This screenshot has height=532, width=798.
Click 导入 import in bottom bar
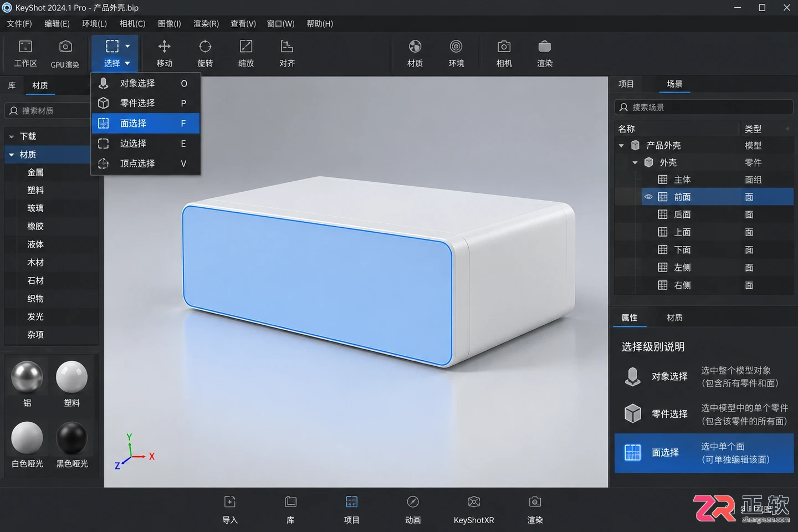point(230,510)
